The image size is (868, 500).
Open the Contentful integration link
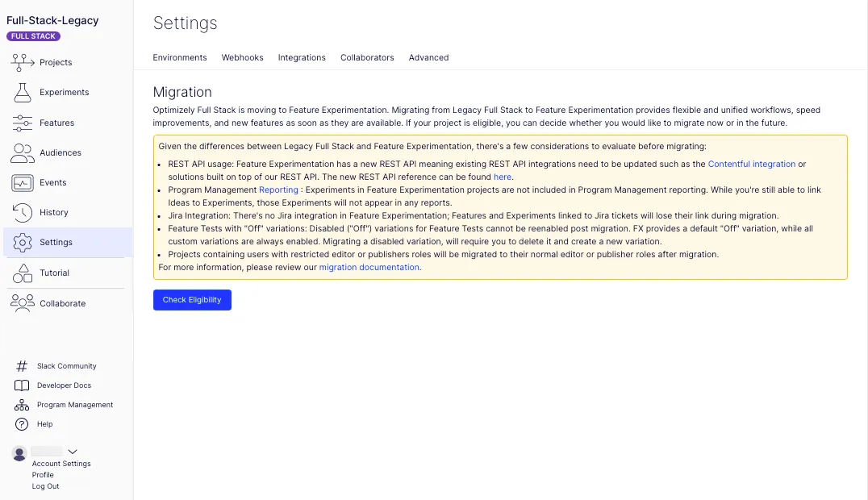tap(751, 164)
